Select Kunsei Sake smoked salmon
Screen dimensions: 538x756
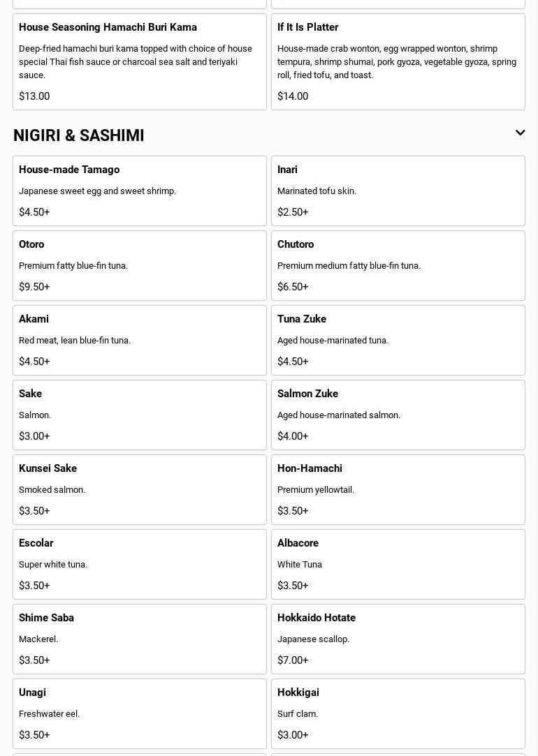coord(139,489)
